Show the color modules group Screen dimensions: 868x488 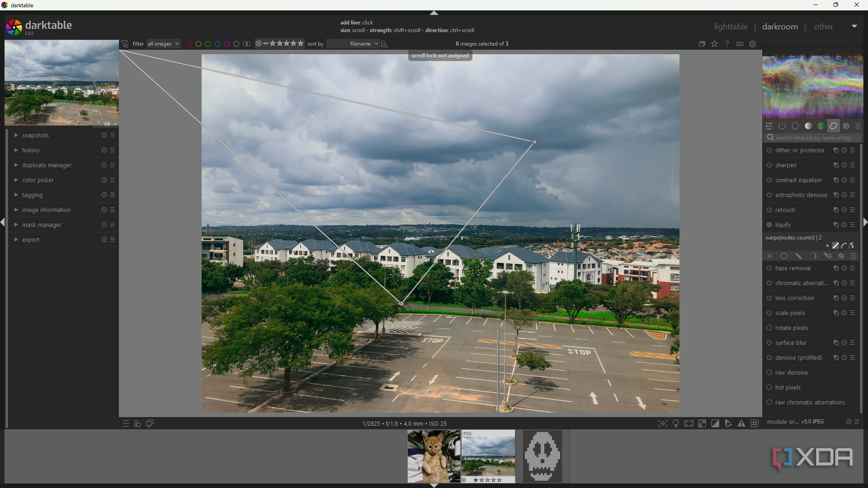point(821,126)
